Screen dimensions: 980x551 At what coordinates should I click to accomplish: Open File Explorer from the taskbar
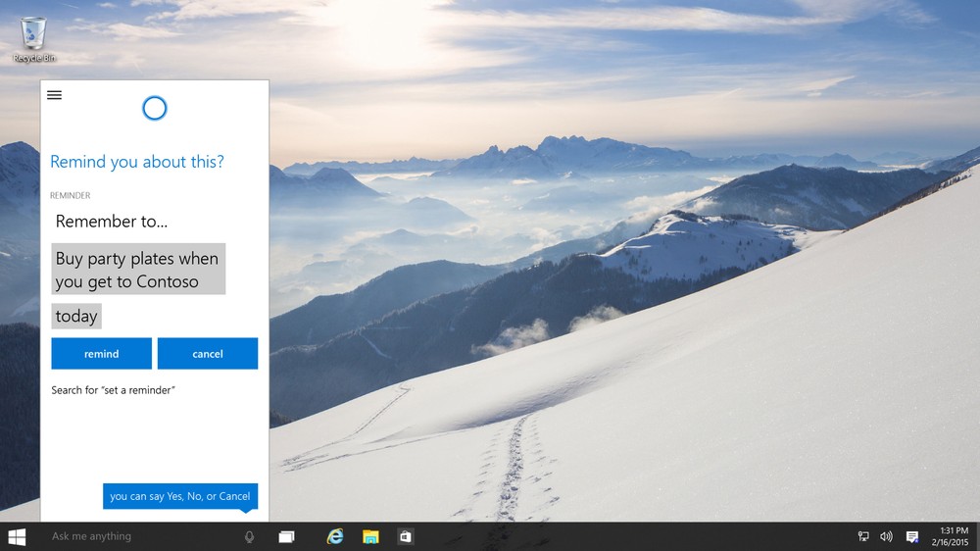[x=370, y=536]
